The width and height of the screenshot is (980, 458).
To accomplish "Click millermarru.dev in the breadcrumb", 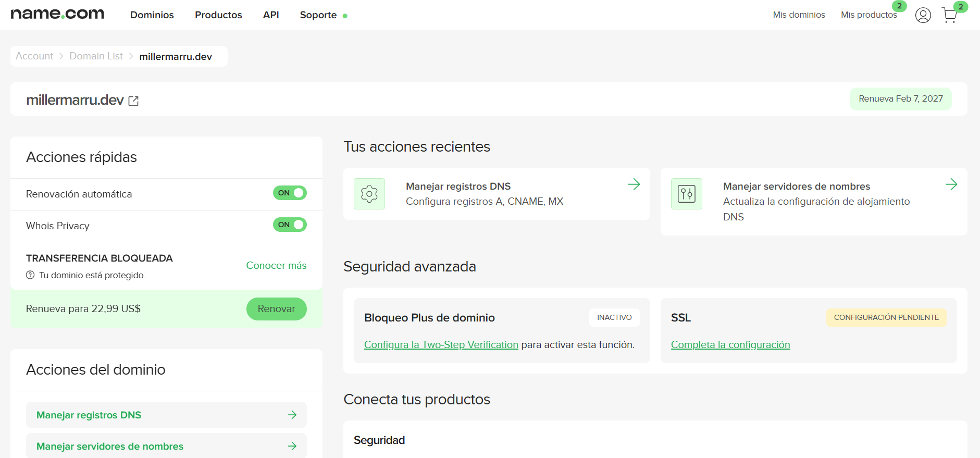I will (176, 56).
